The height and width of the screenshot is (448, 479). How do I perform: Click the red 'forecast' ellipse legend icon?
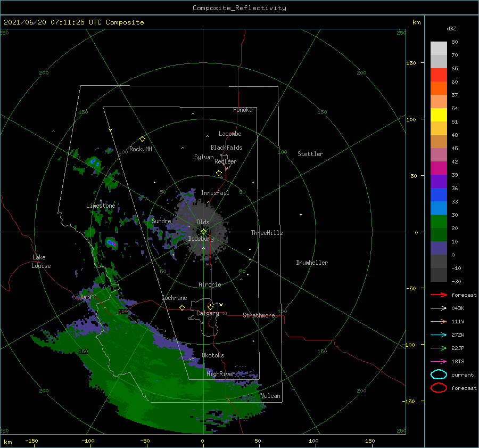tap(439, 388)
